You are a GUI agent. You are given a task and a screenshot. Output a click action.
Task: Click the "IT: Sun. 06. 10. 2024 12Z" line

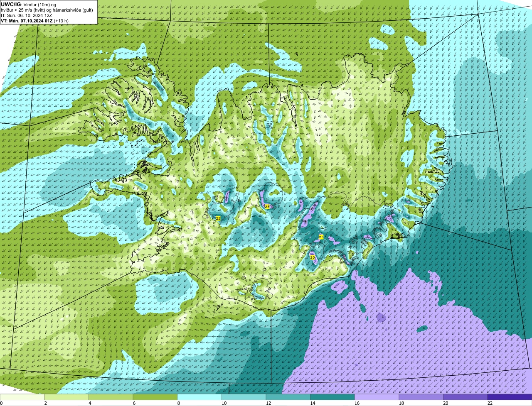pos(26,15)
